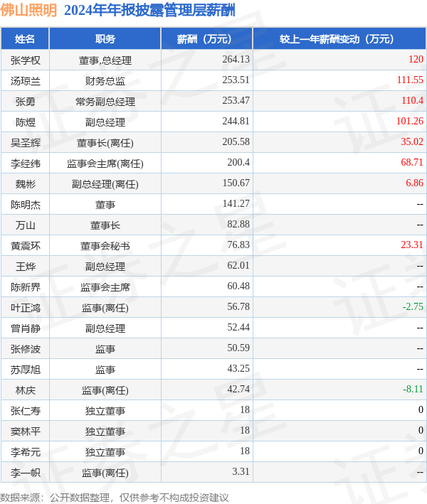Viewport: 427px width, 504px height.
Task: Click the salary value 150.67
Action: point(236,183)
